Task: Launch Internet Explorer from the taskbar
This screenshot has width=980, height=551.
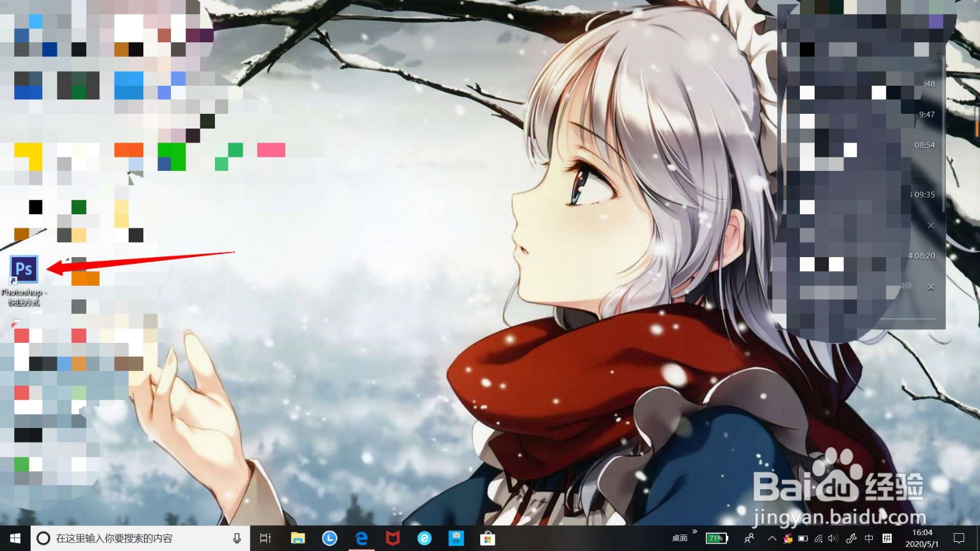Action: pos(424,538)
